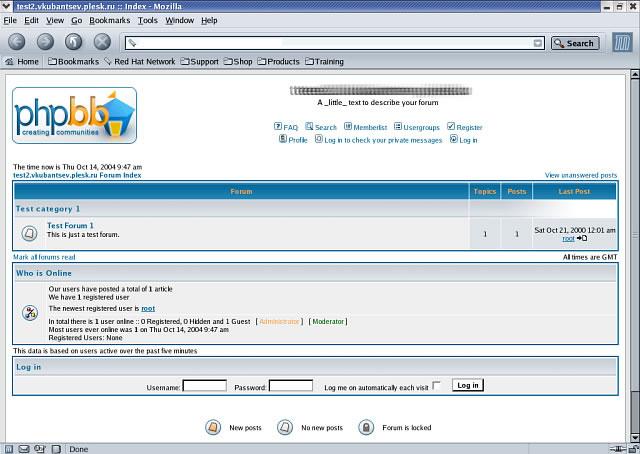Click the Log in link in the header navigation
Screen dimensions: 640x454
coord(464,140)
